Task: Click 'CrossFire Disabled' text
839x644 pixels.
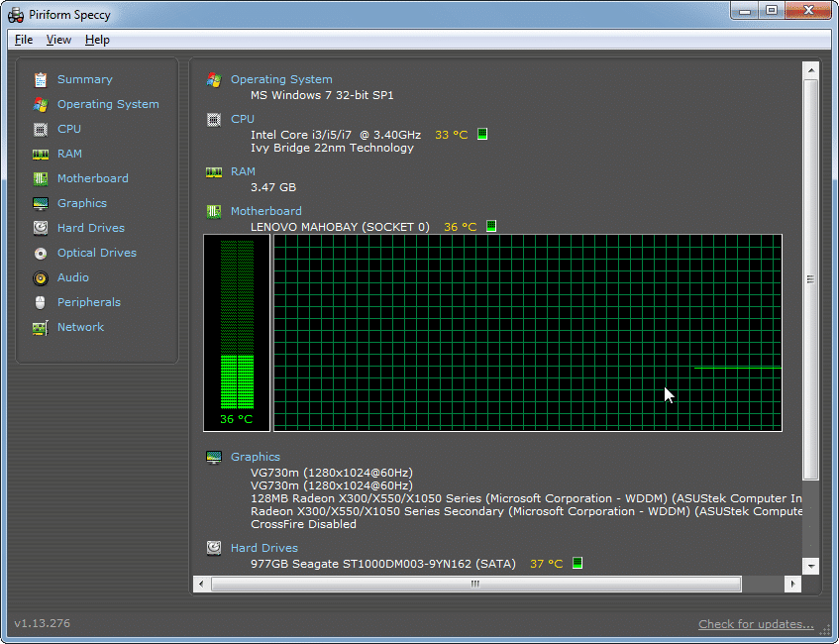Action: [x=303, y=524]
